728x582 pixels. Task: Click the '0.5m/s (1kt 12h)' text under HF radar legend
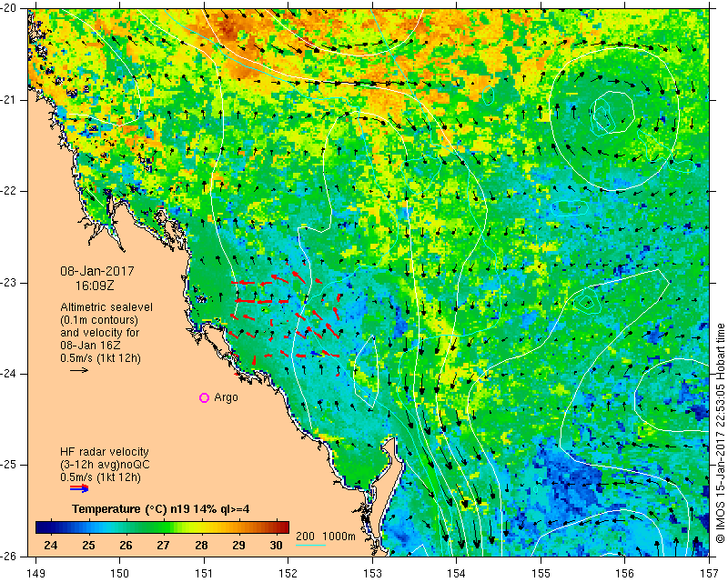coord(100,477)
